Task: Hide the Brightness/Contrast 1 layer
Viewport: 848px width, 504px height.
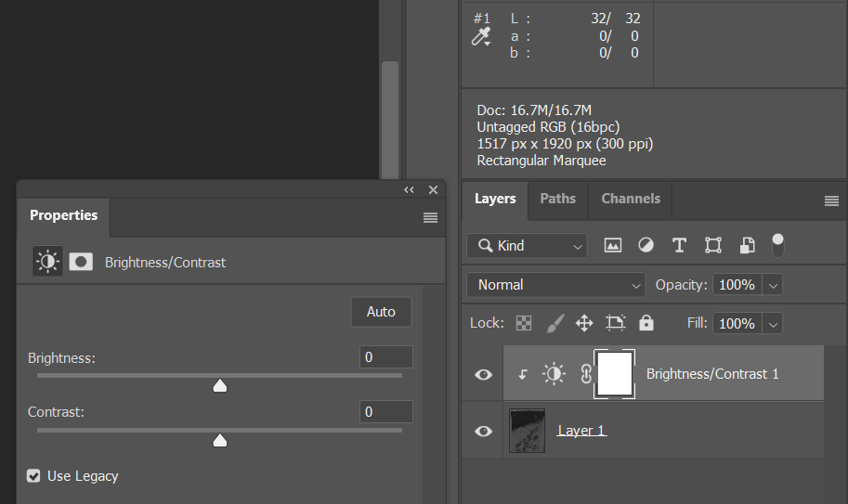Action: pyautogui.click(x=483, y=374)
